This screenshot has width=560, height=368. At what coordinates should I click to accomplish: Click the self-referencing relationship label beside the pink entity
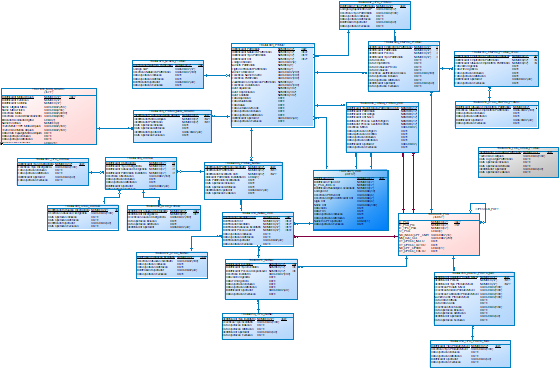point(488,209)
